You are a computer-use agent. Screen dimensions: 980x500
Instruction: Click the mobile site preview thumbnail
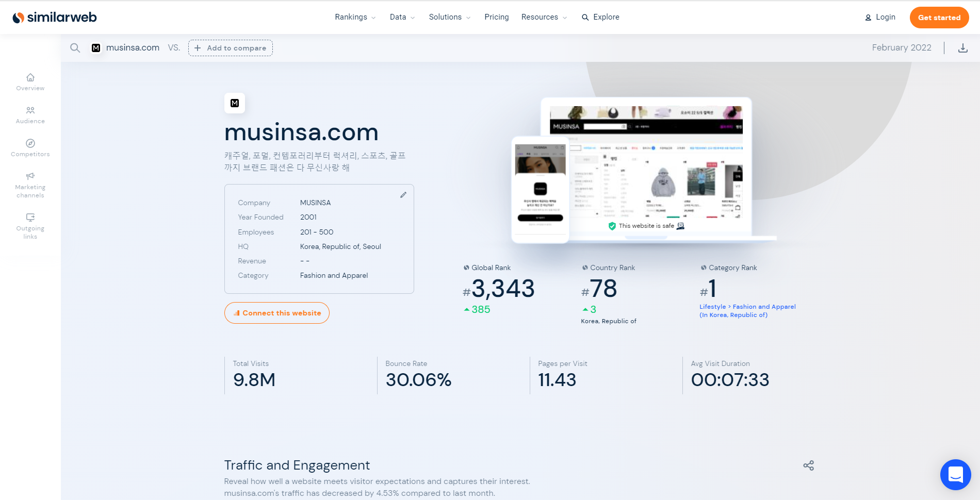click(540, 189)
